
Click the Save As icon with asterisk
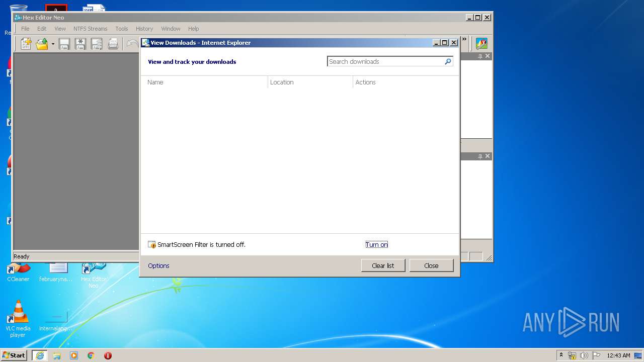click(80, 44)
